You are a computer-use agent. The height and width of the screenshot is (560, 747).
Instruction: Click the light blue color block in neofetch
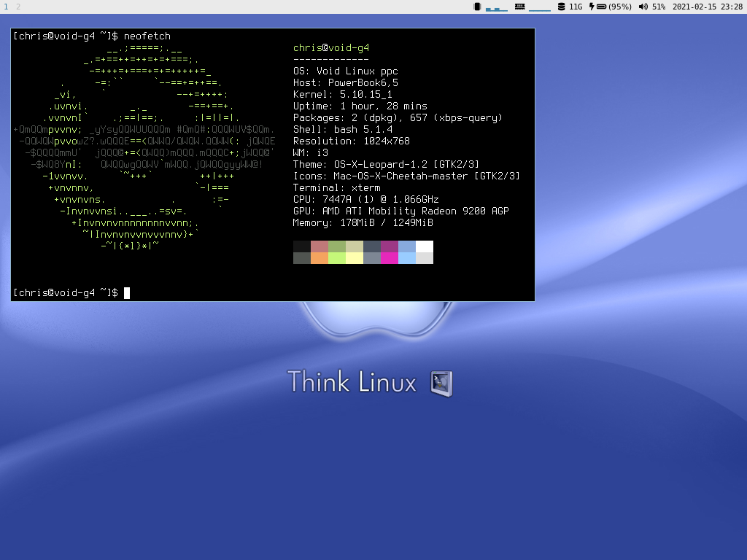coord(407,257)
